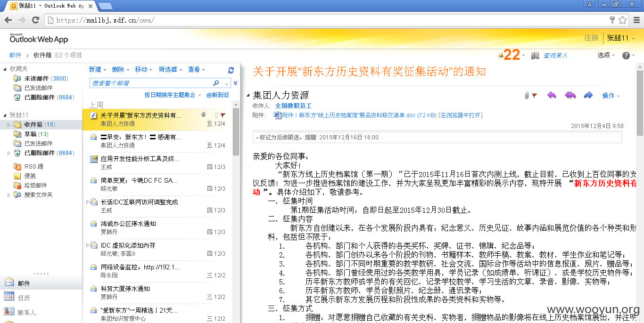The width and height of the screenshot is (644, 323).
Task: Click the attachment paperclip in reading pane header
Action: click(527, 96)
